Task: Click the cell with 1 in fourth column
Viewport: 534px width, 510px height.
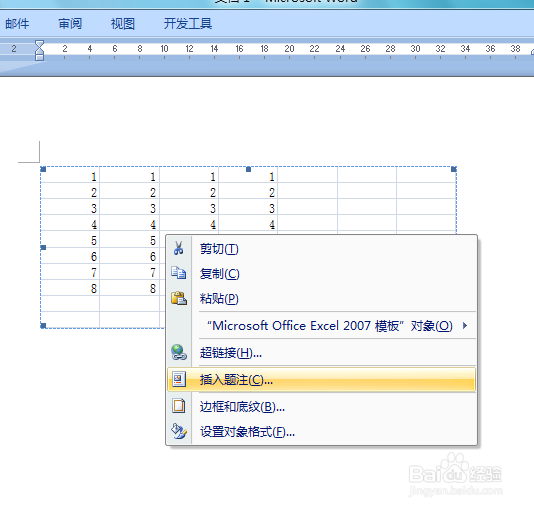Action: tap(248, 176)
